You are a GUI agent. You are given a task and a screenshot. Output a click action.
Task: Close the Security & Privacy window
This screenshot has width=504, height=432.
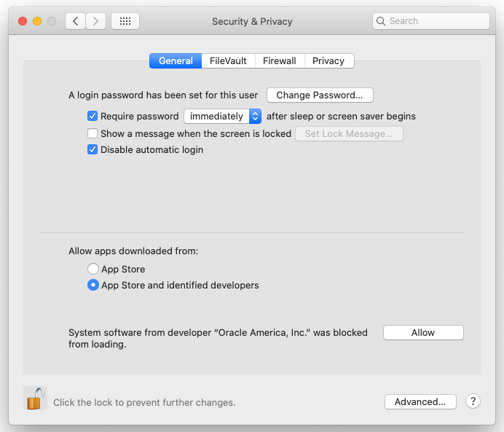coord(23,21)
